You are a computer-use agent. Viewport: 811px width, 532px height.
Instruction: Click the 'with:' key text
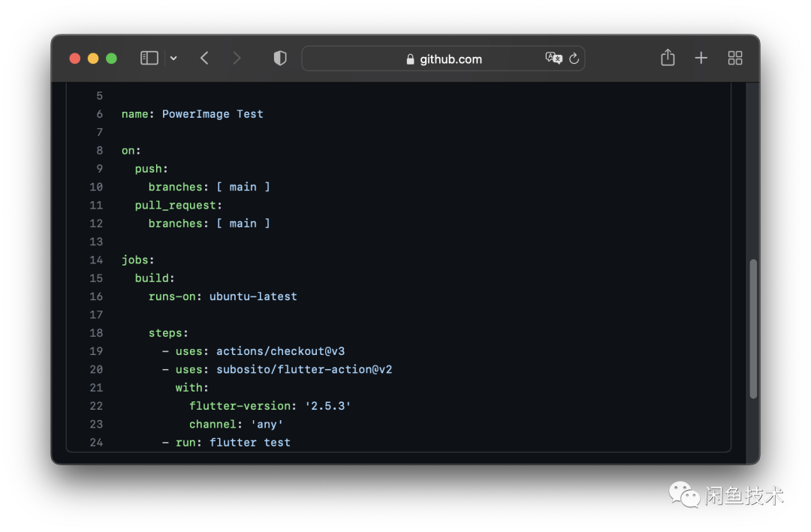tap(192, 388)
